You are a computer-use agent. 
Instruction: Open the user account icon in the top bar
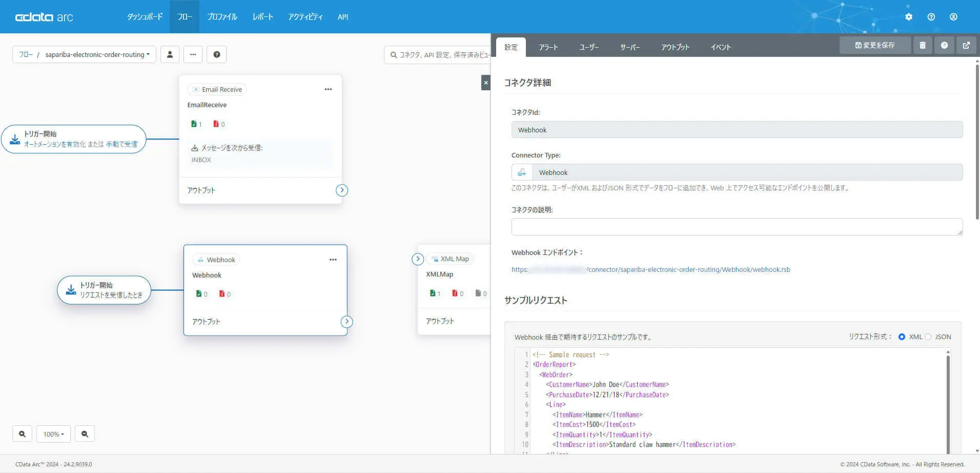953,17
